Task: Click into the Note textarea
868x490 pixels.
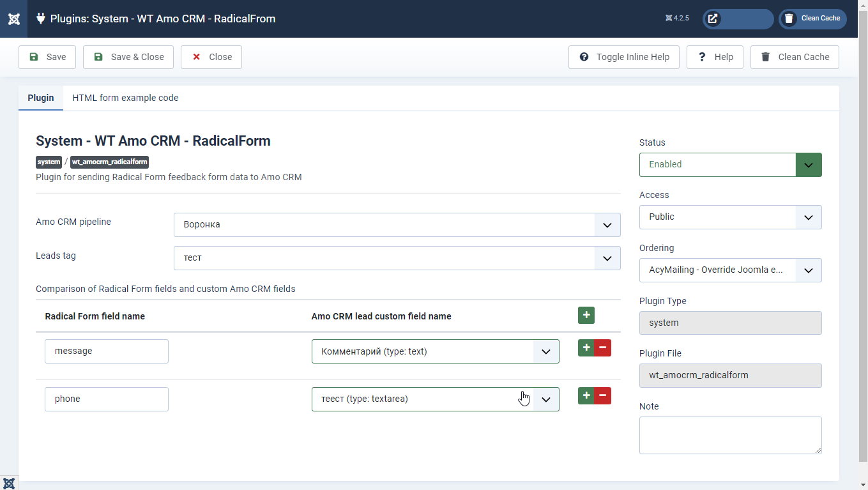Action: (x=730, y=435)
